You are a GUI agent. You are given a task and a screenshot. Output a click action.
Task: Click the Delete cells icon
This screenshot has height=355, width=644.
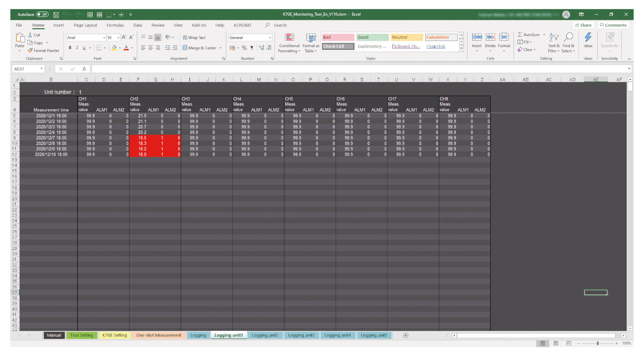tap(490, 37)
